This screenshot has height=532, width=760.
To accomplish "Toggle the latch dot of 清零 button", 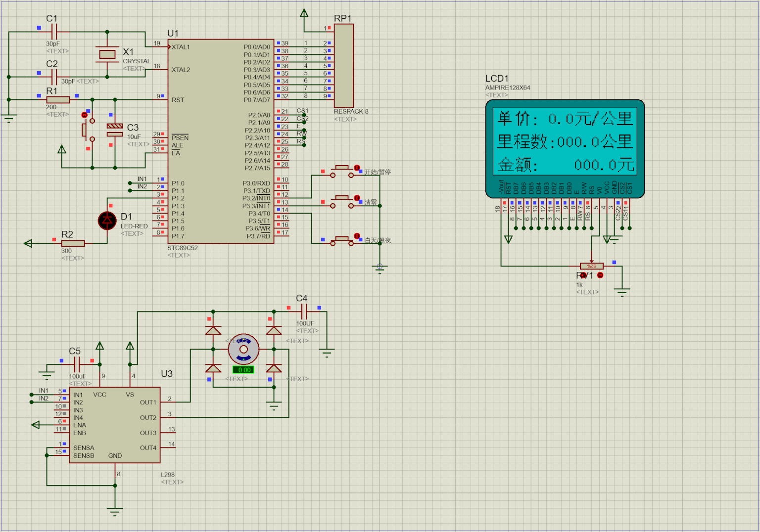I will point(357,198).
